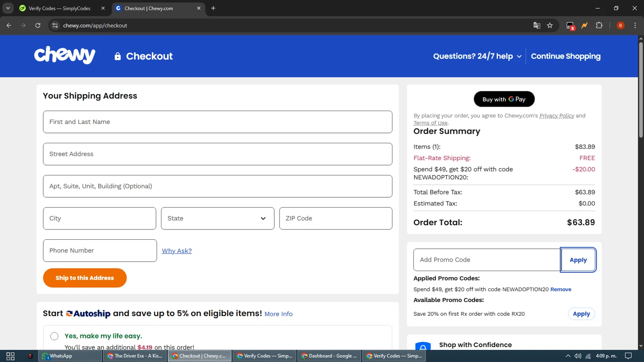Open the browser profile avatar B
Screen dimensions: 644x362
(x=620, y=25)
